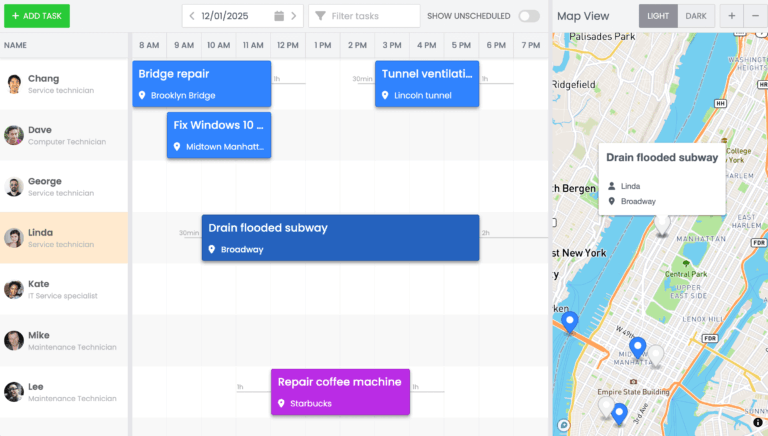Click grey marker beside Midtown blue marker
The width and height of the screenshot is (768, 436).
tap(656, 355)
